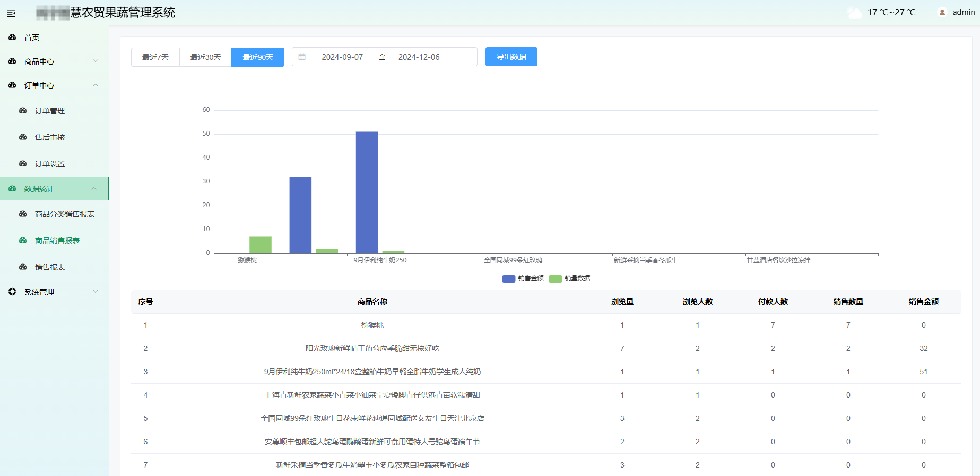This screenshot has width=980, height=476.
Task: Collapse the 订单中心 submenu arrow
Action: [96, 85]
